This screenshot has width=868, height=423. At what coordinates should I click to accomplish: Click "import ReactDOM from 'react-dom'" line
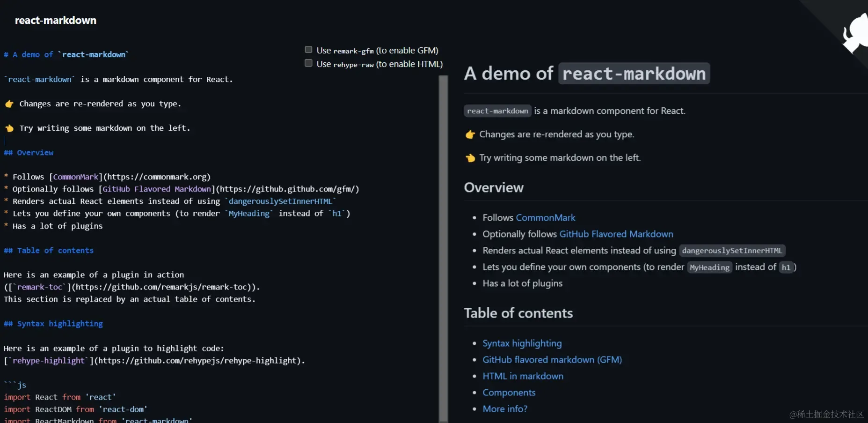pos(76,409)
